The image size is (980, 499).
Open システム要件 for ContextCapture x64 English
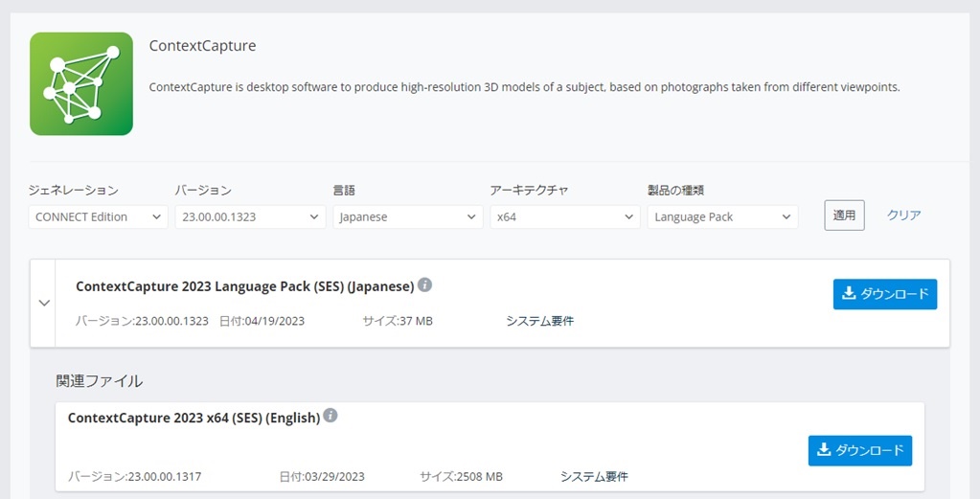(x=594, y=477)
